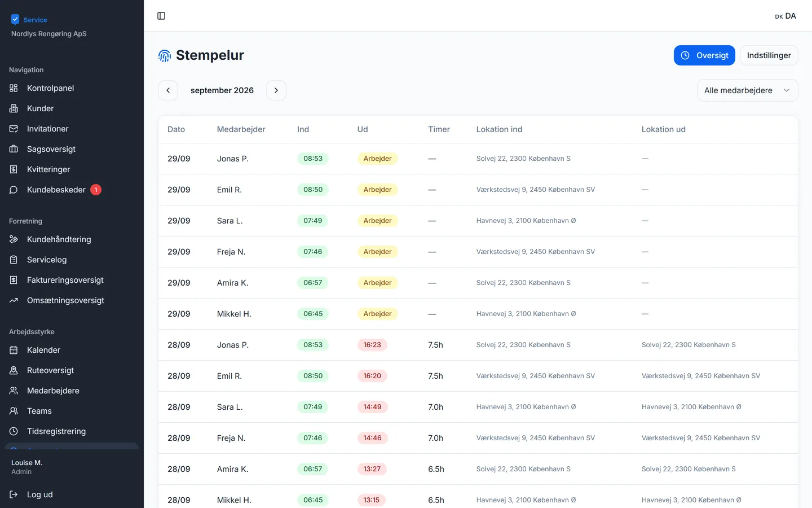The height and width of the screenshot is (508, 812).
Task: Open the Alle medarbejdere dropdown
Action: (747, 90)
